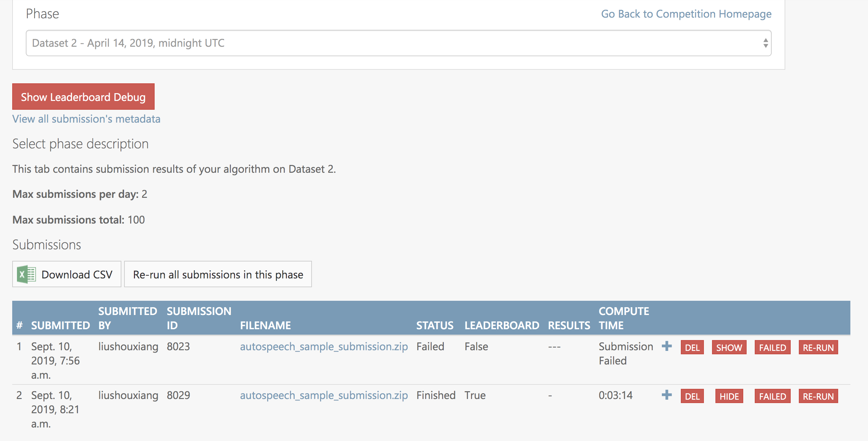868x441 pixels.
Task: Re-run failed submission 8023
Action: coord(818,347)
